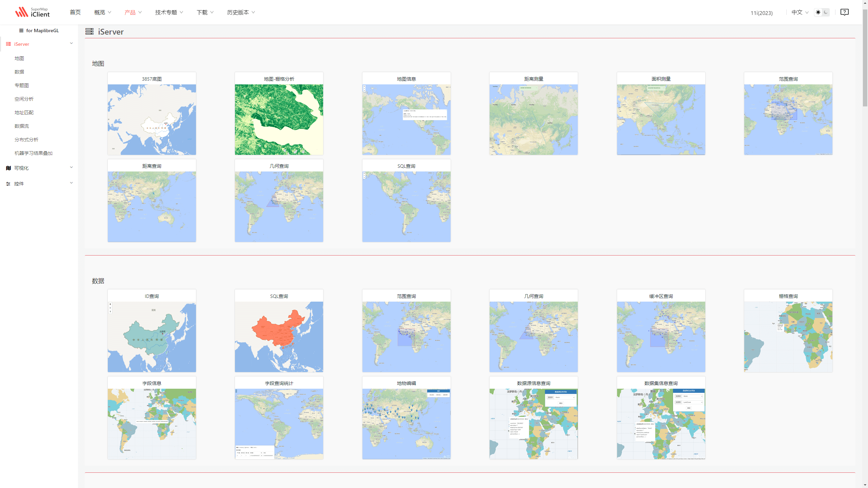Click the SuperMap iClient logo

[x=33, y=12]
